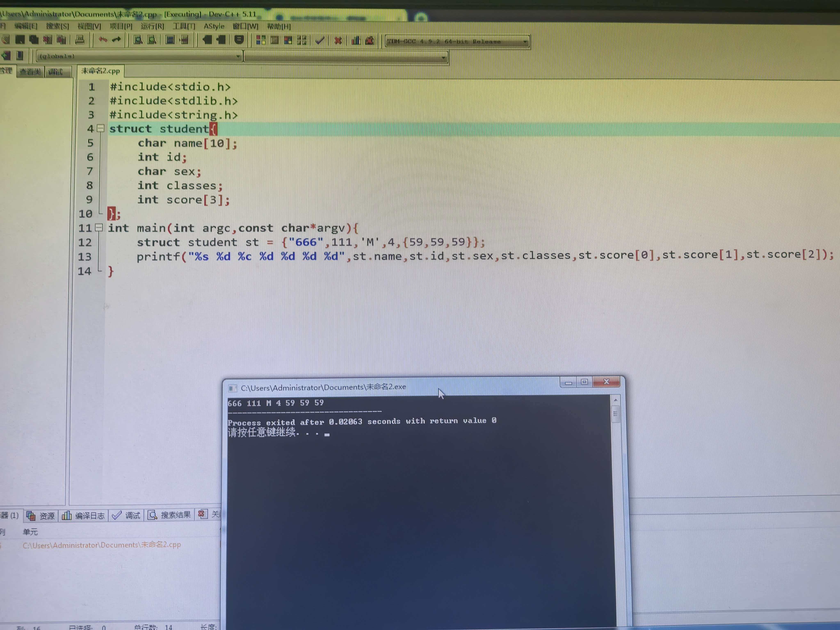This screenshot has height=630, width=840.
Task: Open the AStyle menu
Action: click(x=214, y=26)
